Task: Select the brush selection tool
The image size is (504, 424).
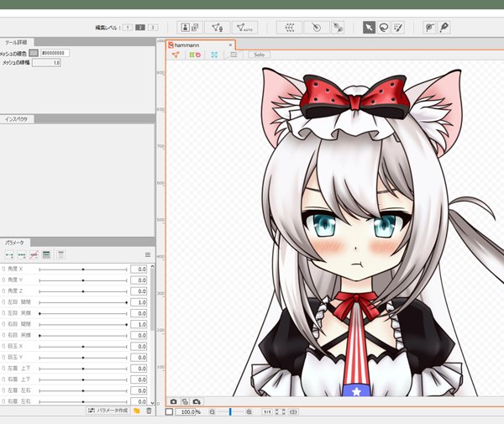Action: pos(398,28)
